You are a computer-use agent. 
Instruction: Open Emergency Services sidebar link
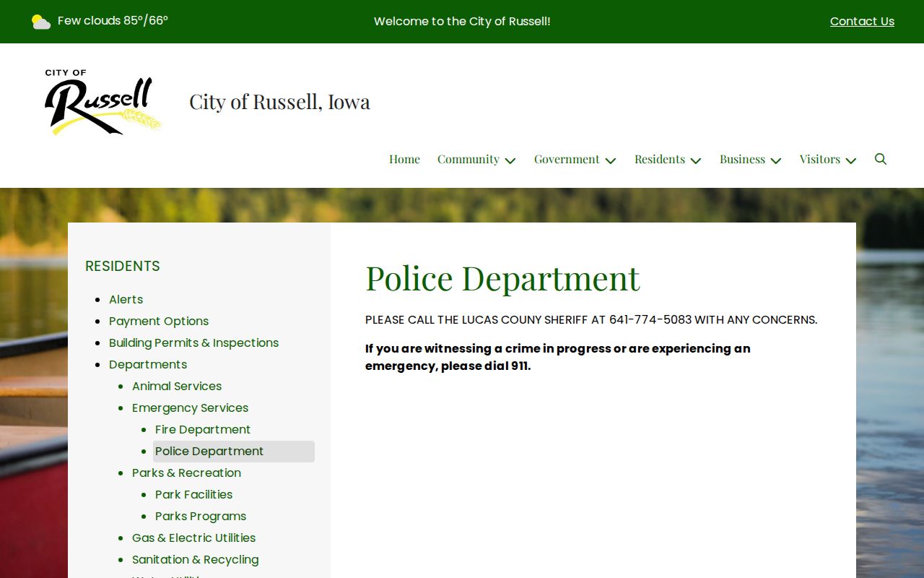click(x=190, y=407)
